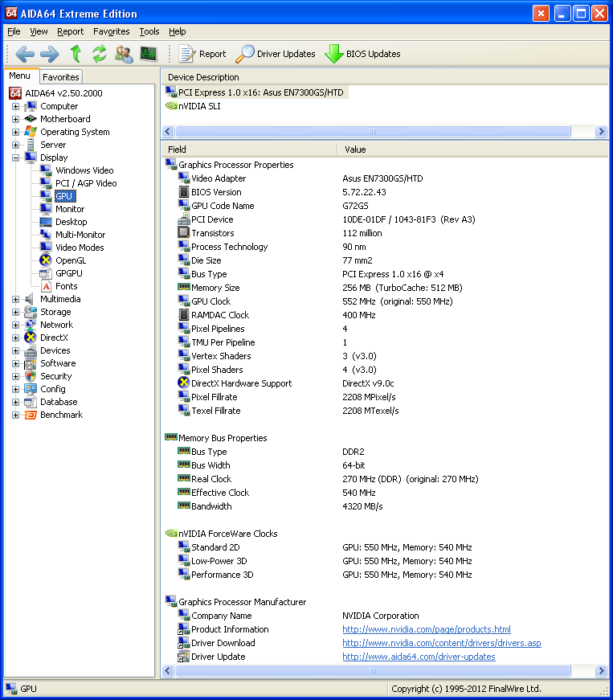The width and height of the screenshot is (613, 700).
Task: Select the Bandwidth row
Action: click(x=385, y=506)
